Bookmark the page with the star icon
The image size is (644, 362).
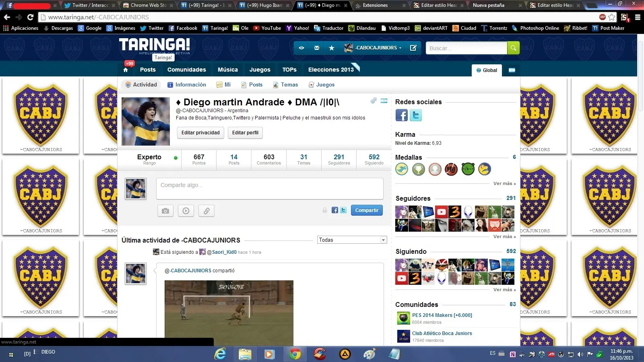tap(612, 17)
